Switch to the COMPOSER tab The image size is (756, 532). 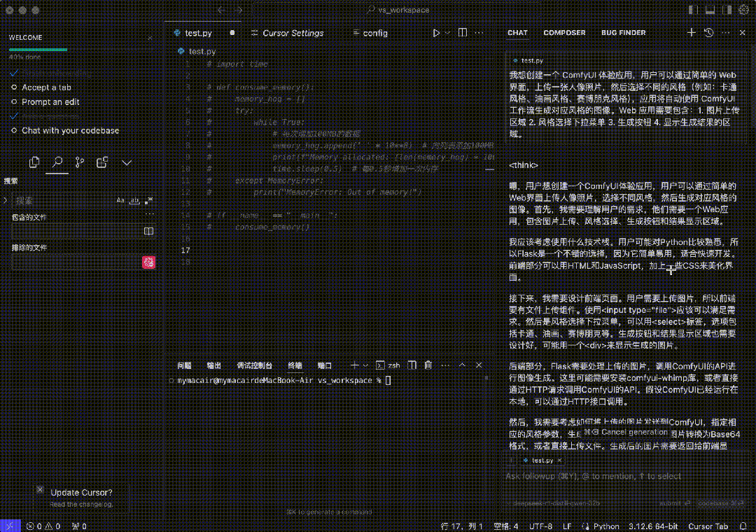pyautogui.click(x=564, y=32)
